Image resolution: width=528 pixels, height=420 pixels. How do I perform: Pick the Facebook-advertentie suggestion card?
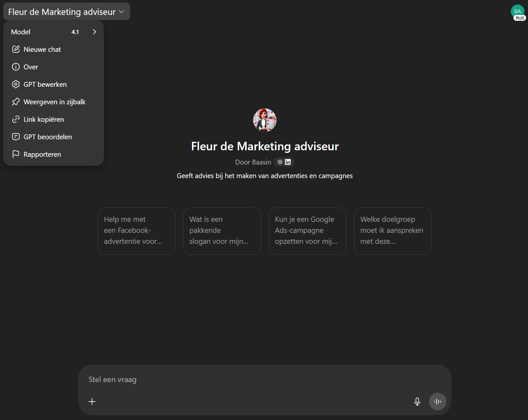[136, 231]
